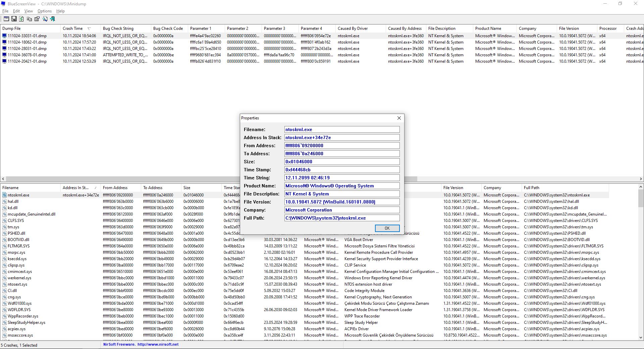The width and height of the screenshot is (644, 349).
Task: Click the file icon next to msrpc.sys
Action: point(4,252)
